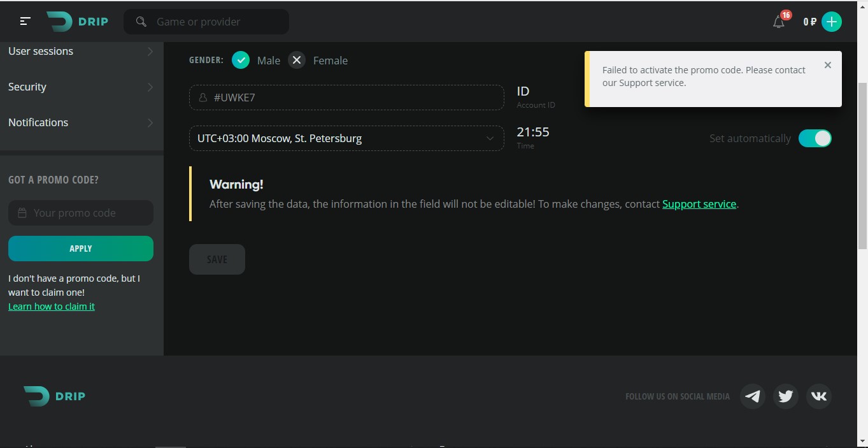868x448 pixels.
Task: Select the Male gender option
Action: click(241, 61)
